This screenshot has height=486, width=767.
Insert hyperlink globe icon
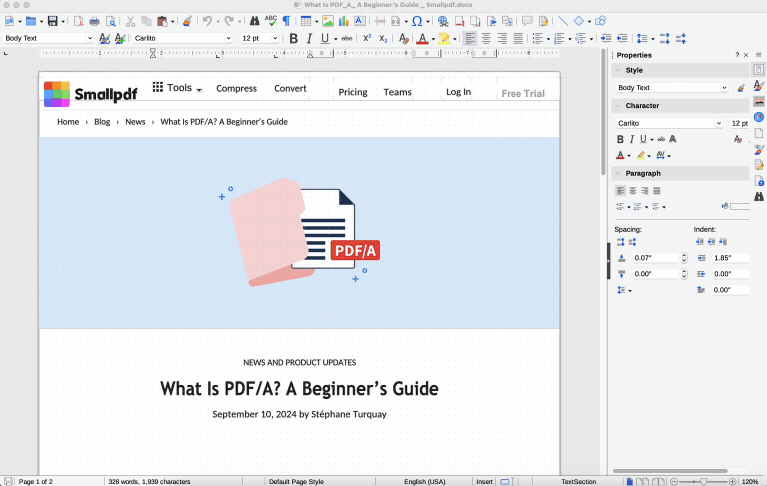[443, 21]
